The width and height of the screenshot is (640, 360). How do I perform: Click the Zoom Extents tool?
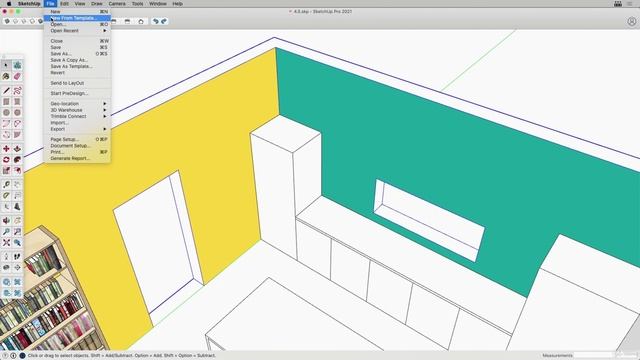6,243
